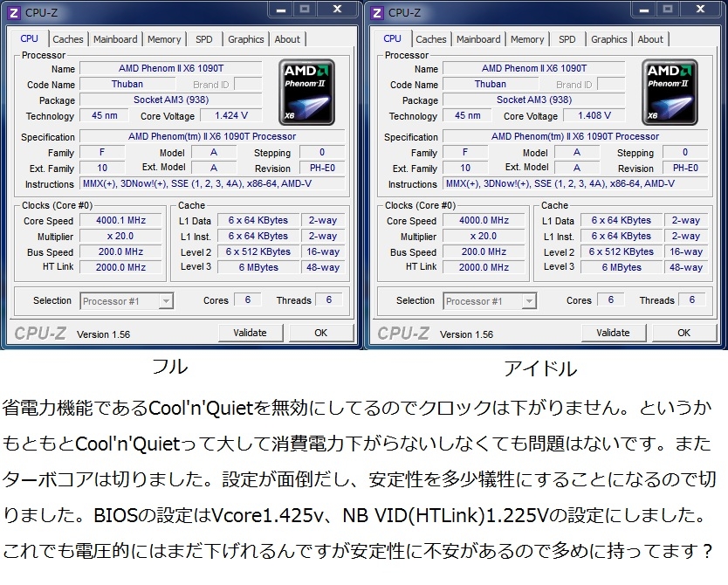This screenshot has height=585, width=728.
Task: Click the HT Link 2000.0 MHz in the フル window
Action: click(120, 267)
